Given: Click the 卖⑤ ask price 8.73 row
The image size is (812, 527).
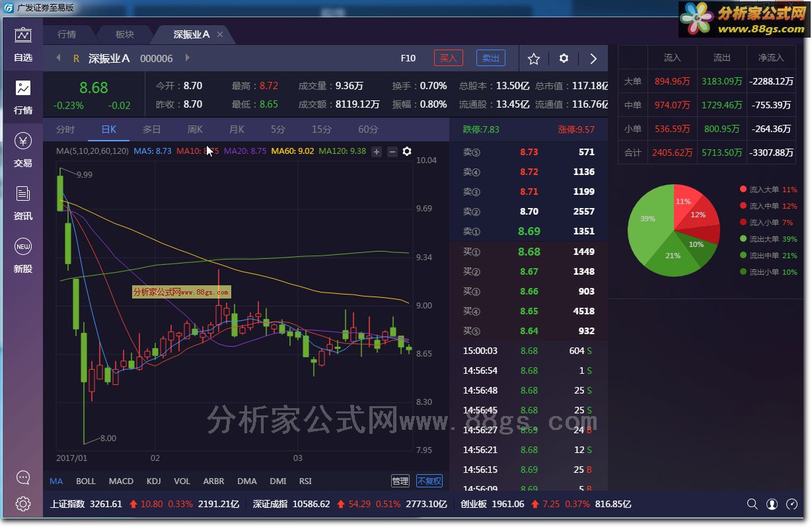Looking at the screenshot, I should pyautogui.click(x=529, y=152).
